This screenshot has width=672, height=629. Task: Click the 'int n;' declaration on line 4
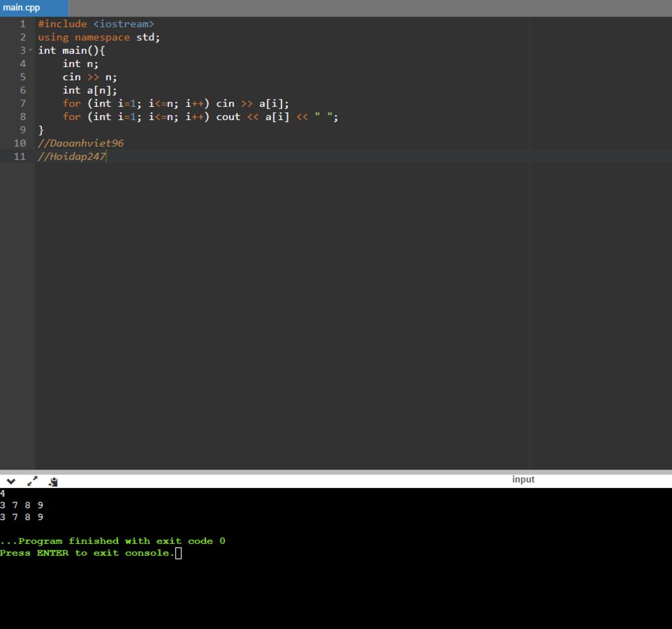(x=81, y=64)
